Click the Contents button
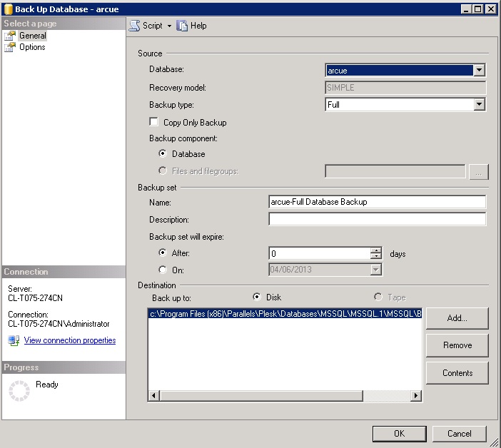Image resolution: width=501 pixels, height=448 pixels. pos(457,373)
